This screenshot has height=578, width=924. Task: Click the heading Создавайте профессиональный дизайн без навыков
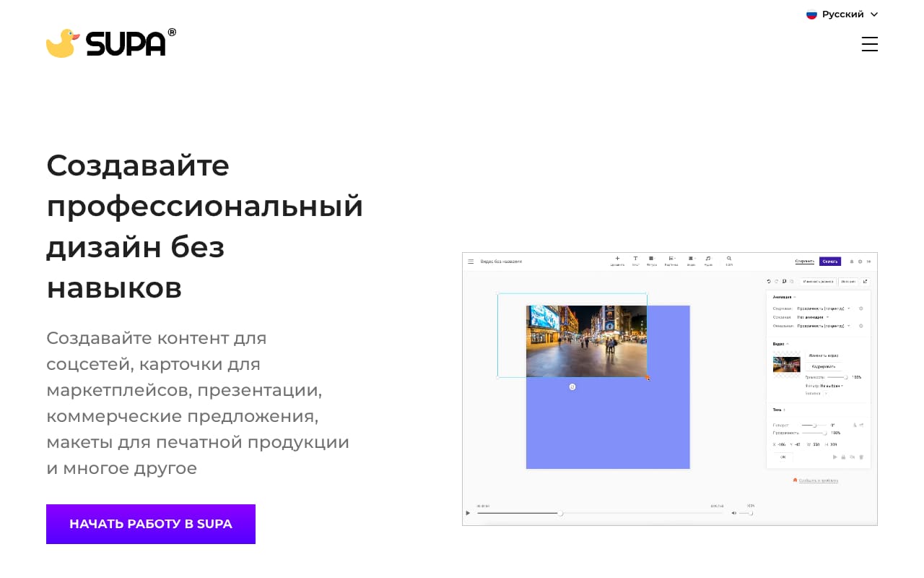click(x=205, y=226)
